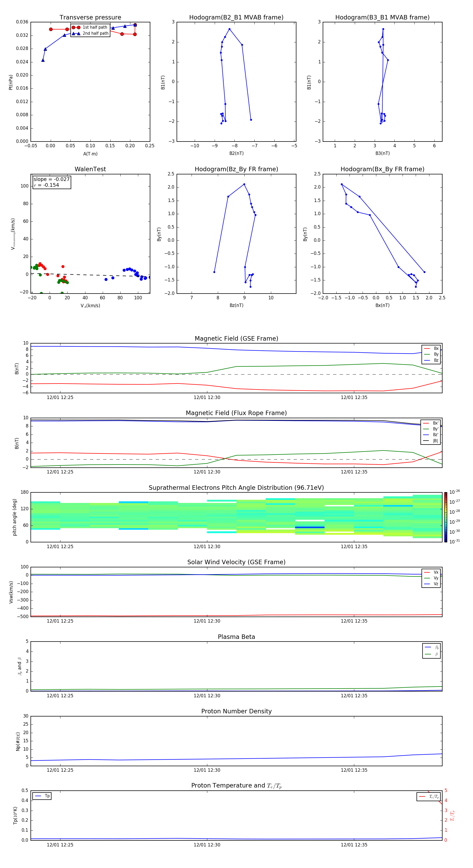473x868 pixels.
Task: Click the 'A(T·m)' x-axis label
Action: [90, 154]
